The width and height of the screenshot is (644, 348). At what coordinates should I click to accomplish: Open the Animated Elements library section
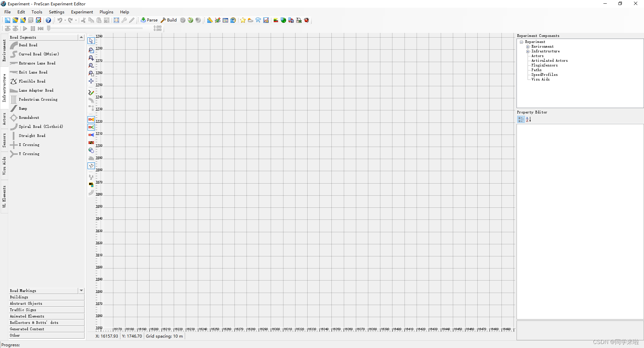pos(47,316)
